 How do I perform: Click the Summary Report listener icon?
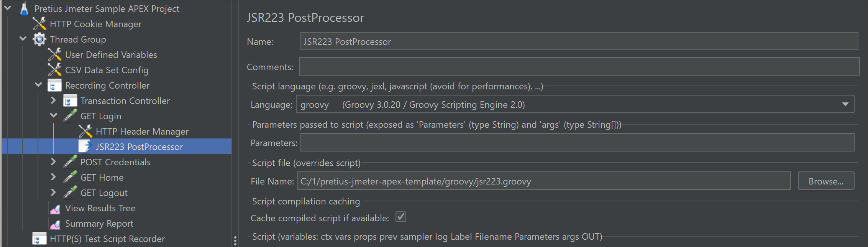[x=55, y=224]
